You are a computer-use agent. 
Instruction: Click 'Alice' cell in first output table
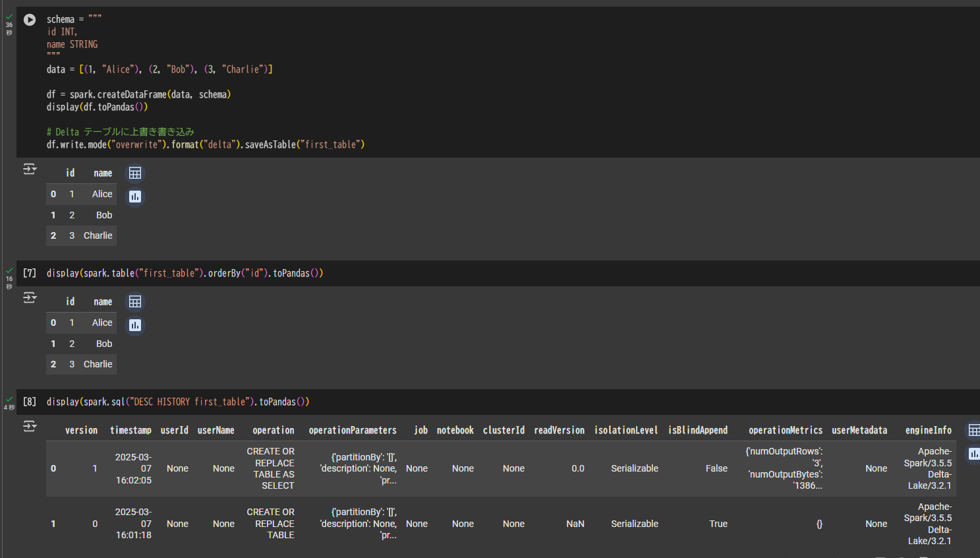tap(102, 194)
